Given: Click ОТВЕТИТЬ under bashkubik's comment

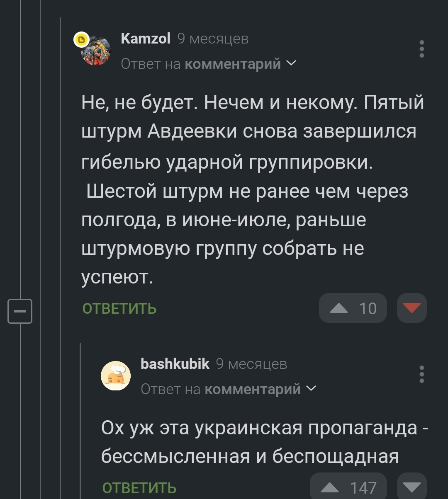Looking at the screenshot, I should [x=139, y=488].
